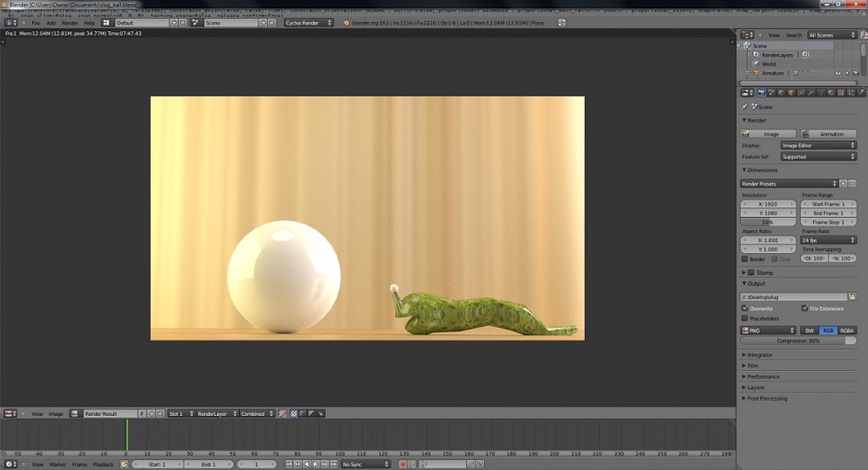Viewport: 868px width, 470px height.
Task: Jump to the last frame of timeline
Action: click(x=334, y=464)
